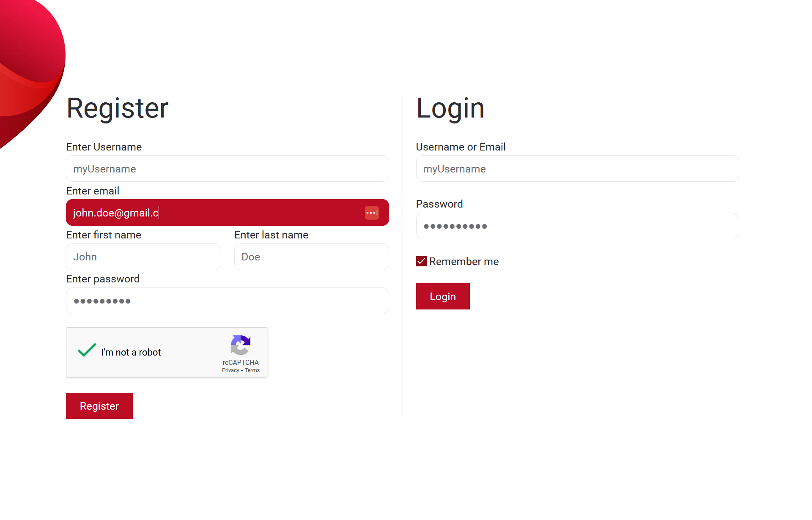Viewport: 812px width, 520px height.
Task: Focus the Enter Username field
Action: pyautogui.click(x=228, y=169)
